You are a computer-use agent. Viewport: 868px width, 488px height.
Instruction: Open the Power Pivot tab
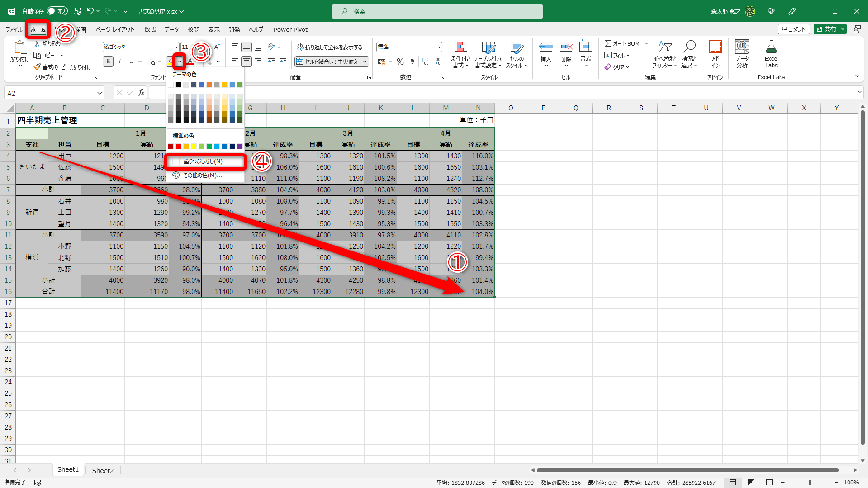290,29
